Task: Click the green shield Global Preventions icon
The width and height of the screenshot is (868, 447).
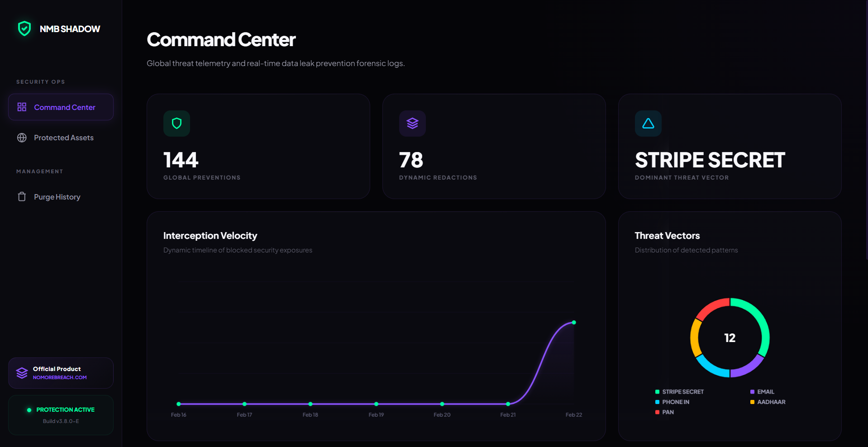Action: coord(176,124)
